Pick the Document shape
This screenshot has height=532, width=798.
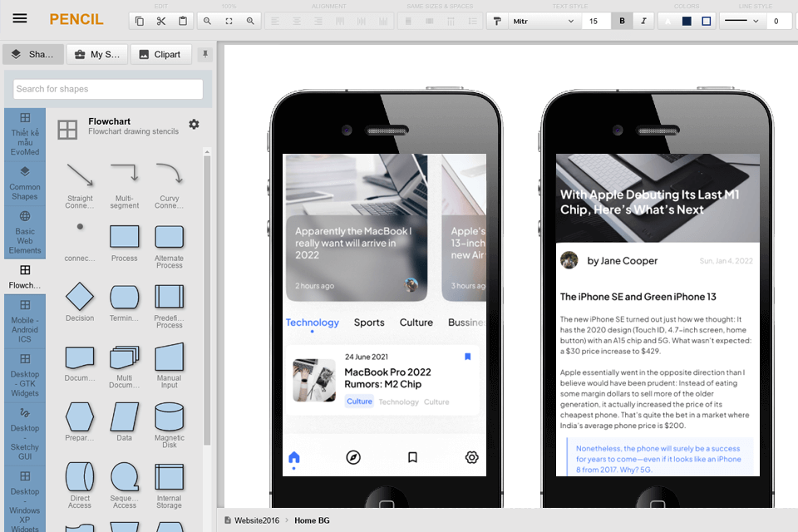click(80, 362)
